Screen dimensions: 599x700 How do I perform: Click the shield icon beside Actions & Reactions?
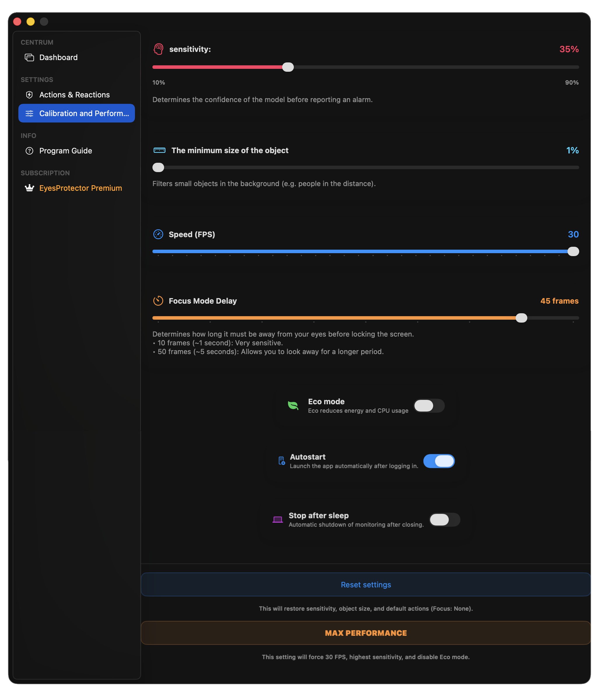click(x=29, y=94)
